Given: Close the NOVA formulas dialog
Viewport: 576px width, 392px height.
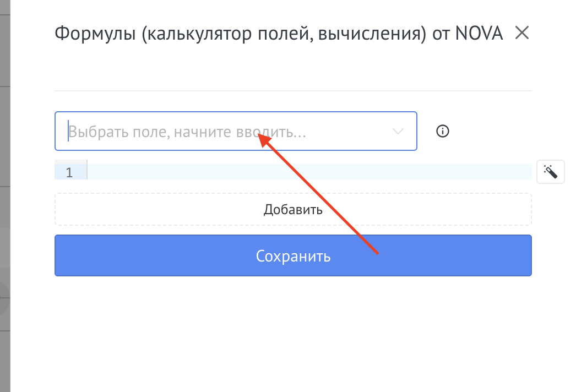Looking at the screenshot, I should click(x=521, y=34).
